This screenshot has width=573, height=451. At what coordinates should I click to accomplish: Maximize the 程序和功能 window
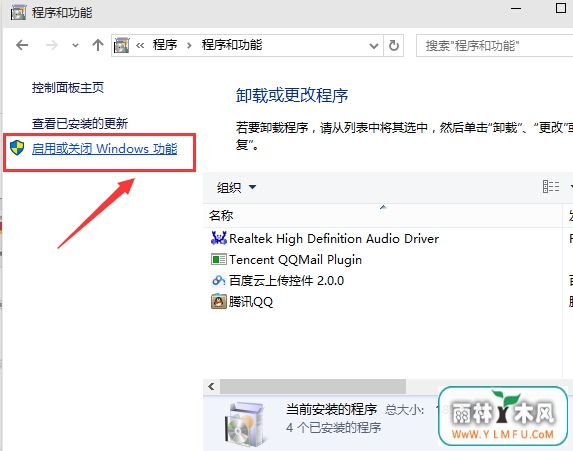coord(561,8)
